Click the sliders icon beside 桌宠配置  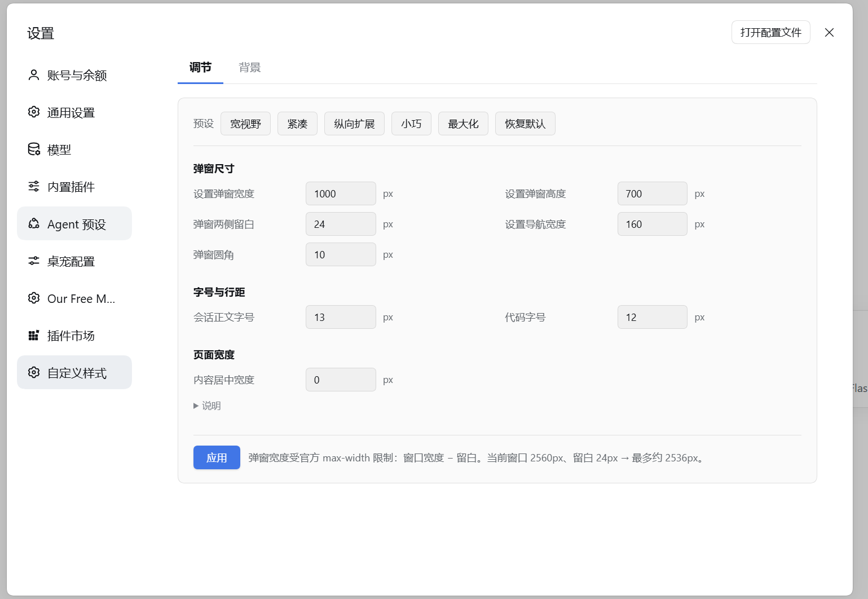34,261
